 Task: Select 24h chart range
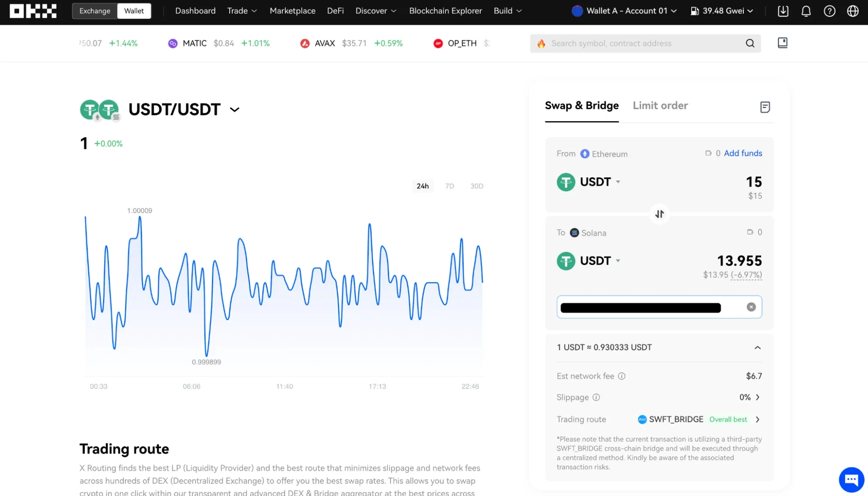pos(422,186)
